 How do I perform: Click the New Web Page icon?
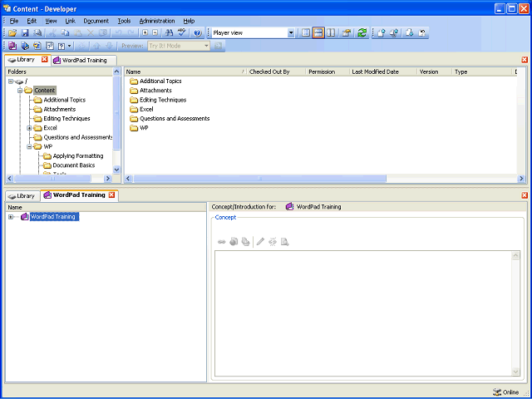(50, 46)
